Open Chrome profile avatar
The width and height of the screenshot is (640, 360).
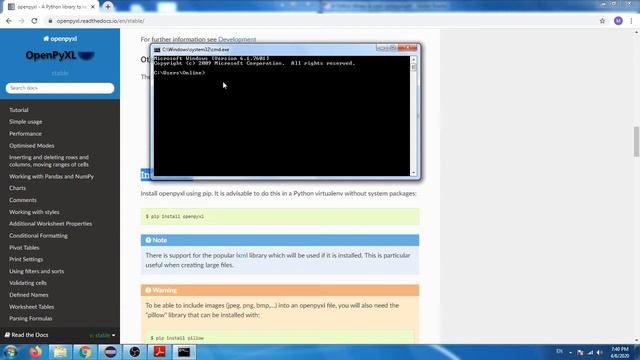618,21
